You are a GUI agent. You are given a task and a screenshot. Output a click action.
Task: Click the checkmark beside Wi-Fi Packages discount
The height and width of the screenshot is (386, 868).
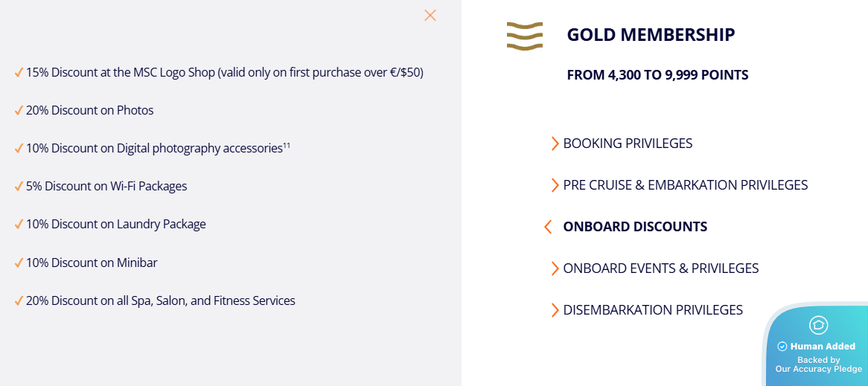tap(19, 186)
